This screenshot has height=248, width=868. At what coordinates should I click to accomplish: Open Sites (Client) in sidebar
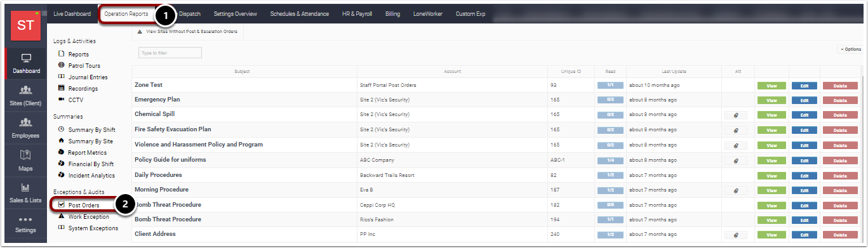point(26,96)
